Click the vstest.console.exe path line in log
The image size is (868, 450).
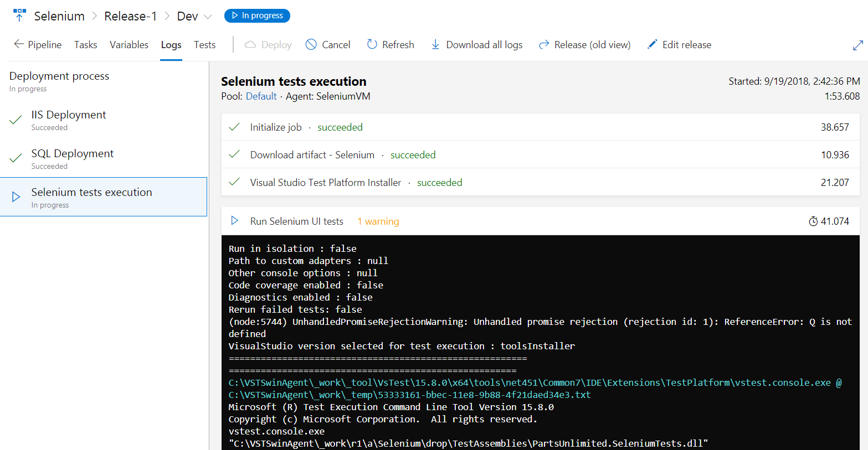pyautogui.click(x=535, y=382)
